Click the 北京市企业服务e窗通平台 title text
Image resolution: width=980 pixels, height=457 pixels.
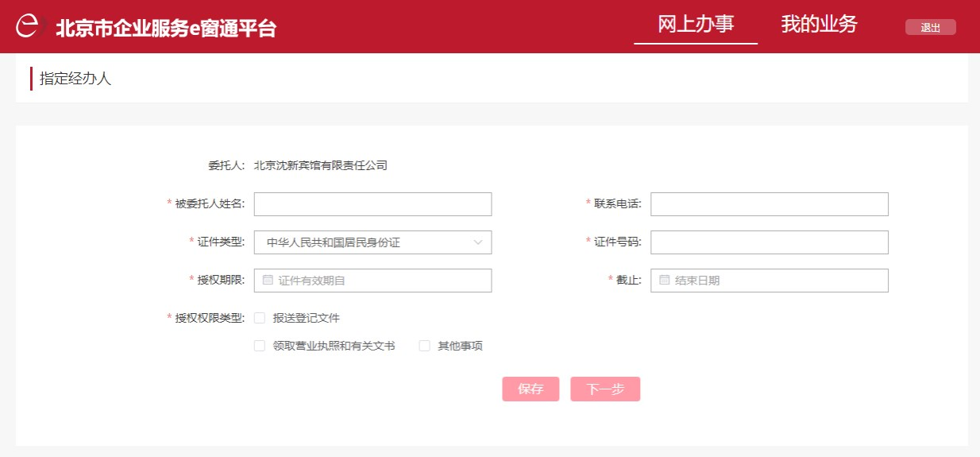tap(166, 28)
